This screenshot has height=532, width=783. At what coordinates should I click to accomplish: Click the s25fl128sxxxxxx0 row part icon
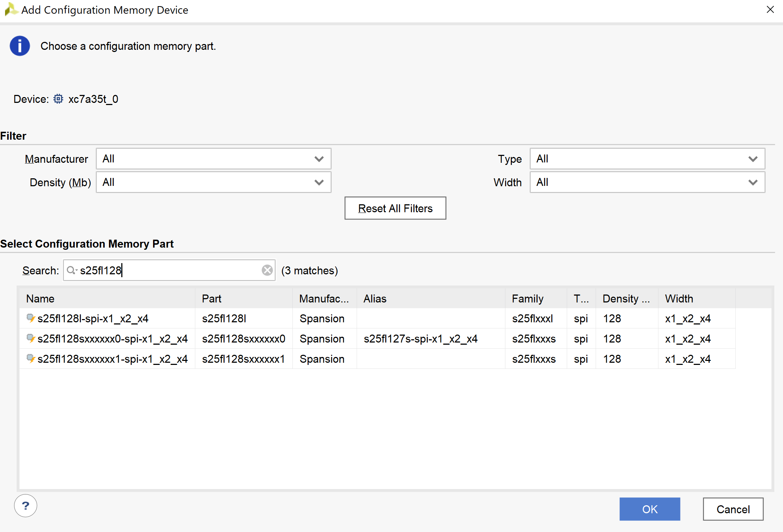(x=31, y=338)
